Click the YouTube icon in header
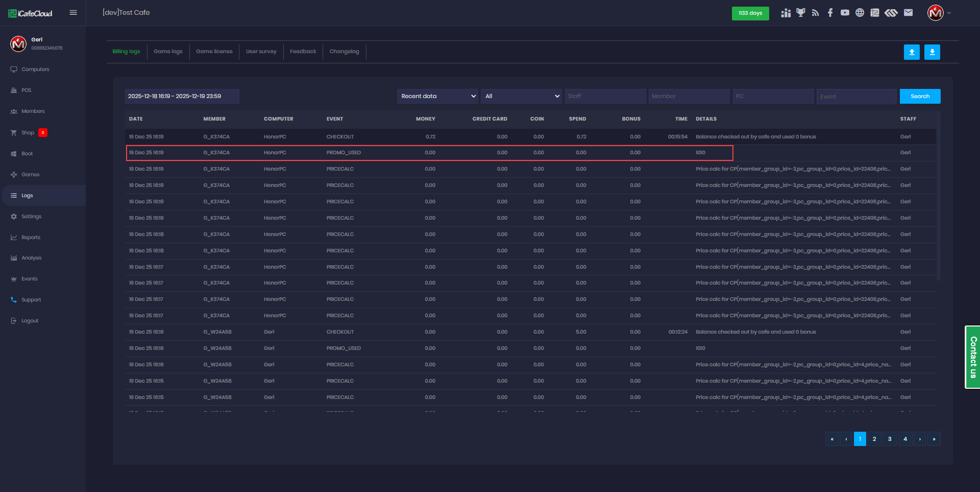The image size is (980, 492). [845, 13]
